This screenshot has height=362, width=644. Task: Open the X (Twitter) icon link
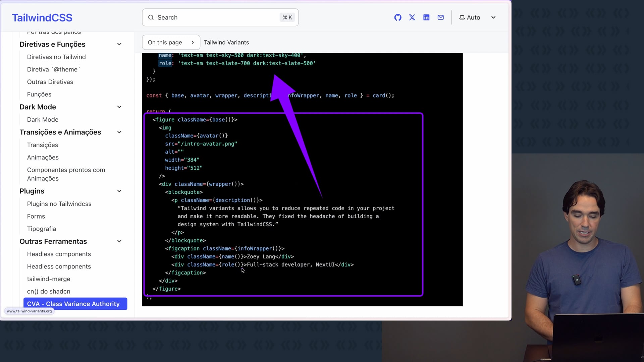(412, 17)
